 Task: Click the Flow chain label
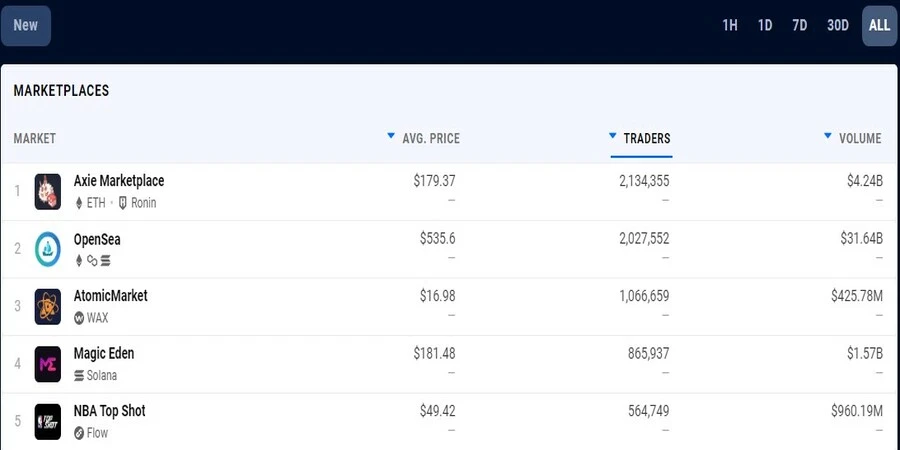pos(98,433)
